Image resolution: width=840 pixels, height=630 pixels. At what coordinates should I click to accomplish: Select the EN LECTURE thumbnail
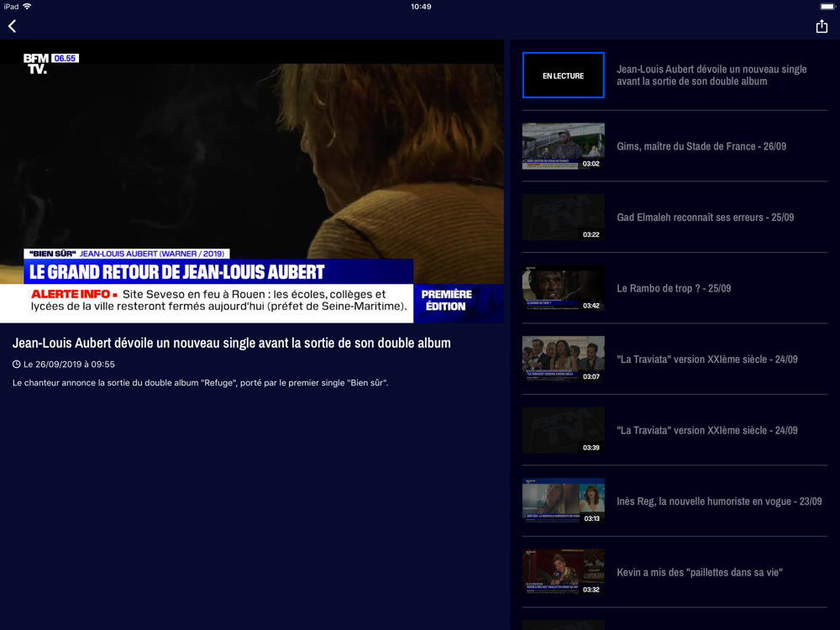[x=563, y=75]
